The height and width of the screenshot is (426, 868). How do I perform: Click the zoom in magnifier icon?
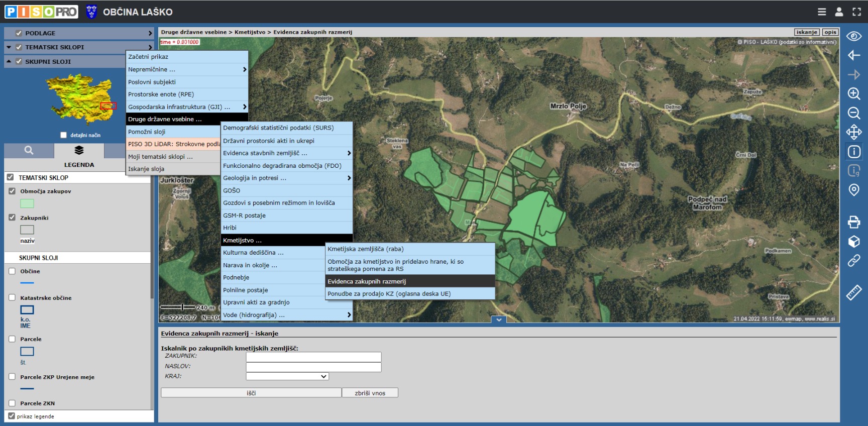(x=853, y=93)
